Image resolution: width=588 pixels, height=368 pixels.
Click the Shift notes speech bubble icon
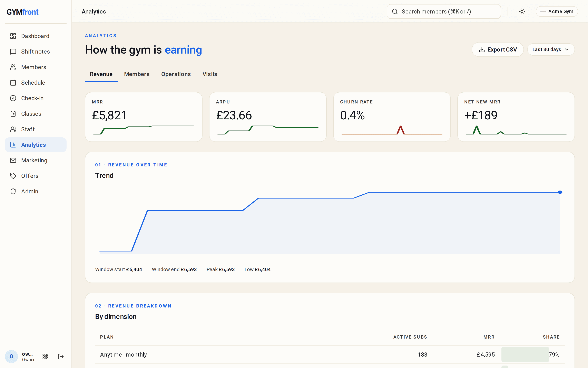click(13, 52)
